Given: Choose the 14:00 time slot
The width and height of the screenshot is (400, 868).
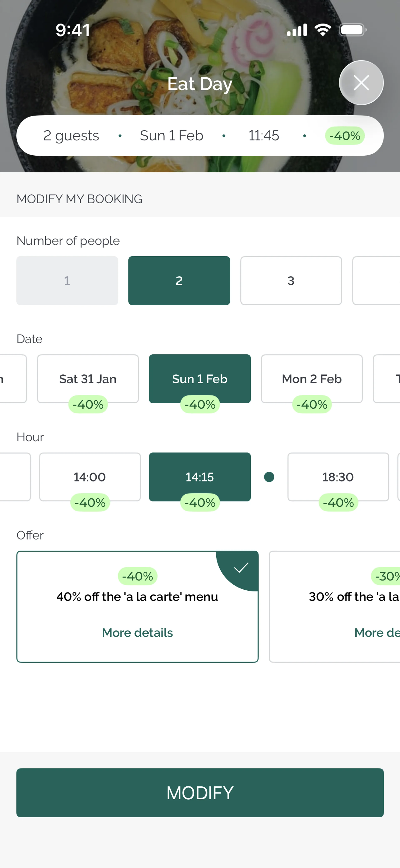Looking at the screenshot, I should pyautogui.click(x=90, y=477).
